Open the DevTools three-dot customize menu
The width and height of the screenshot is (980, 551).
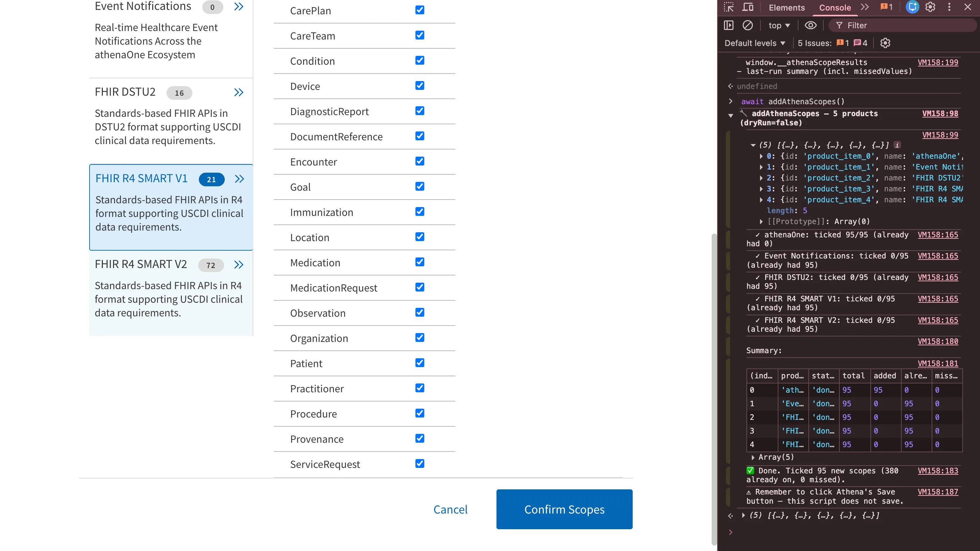pos(949,7)
